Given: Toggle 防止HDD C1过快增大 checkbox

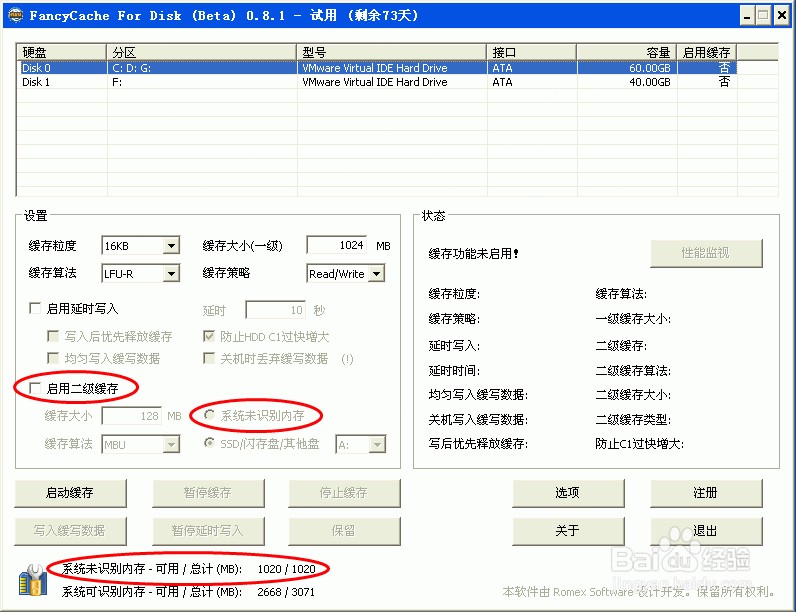Looking at the screenshot, I should (209, 336).
